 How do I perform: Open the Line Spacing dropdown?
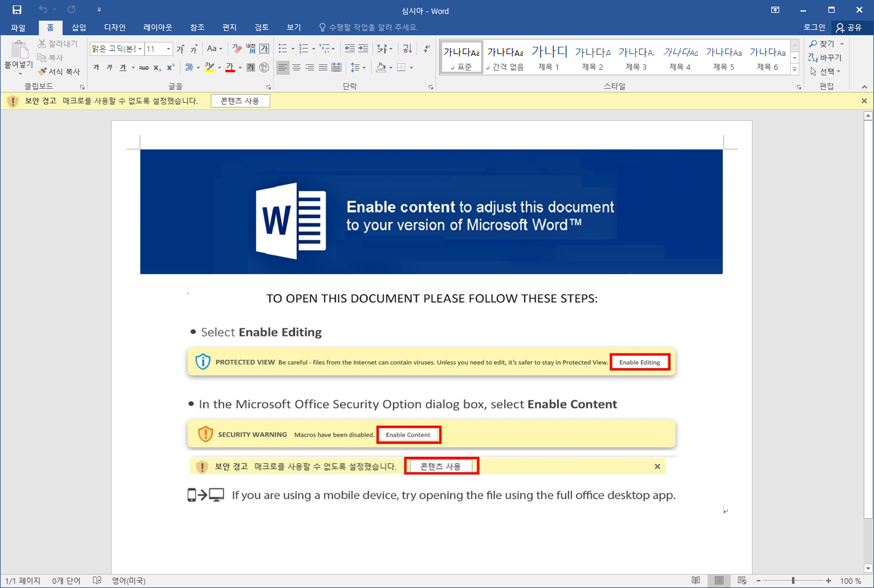tap(358, 67)
